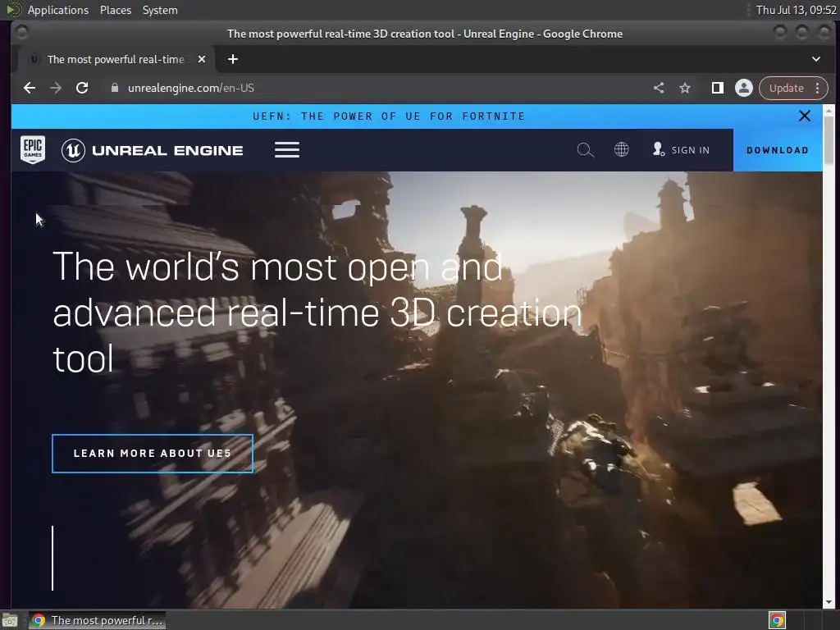840x630 pixels.
Task: Click the clock showing Thu Jul 13
Action: 796,10
